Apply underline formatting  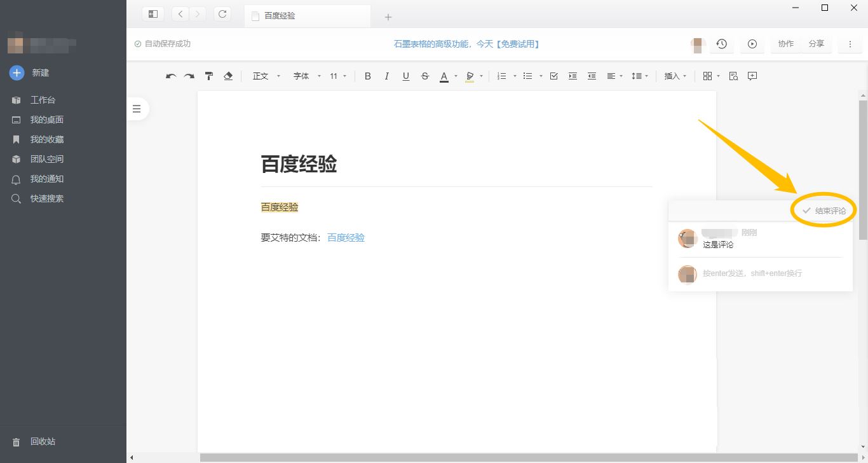[405, 76]
